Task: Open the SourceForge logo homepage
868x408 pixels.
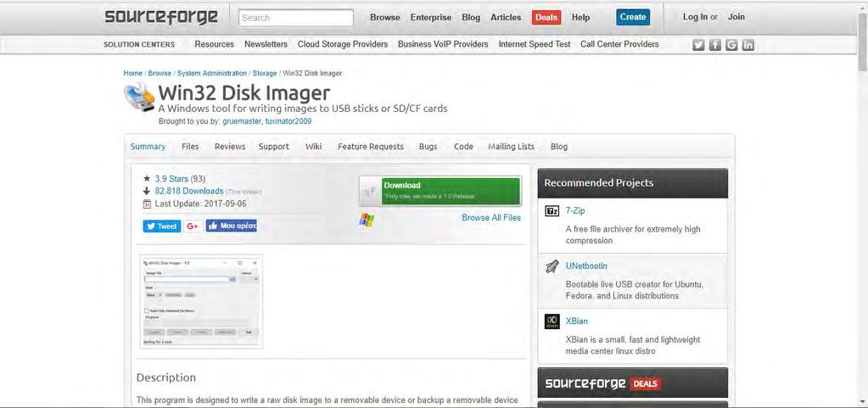Action: pos(161,17)
